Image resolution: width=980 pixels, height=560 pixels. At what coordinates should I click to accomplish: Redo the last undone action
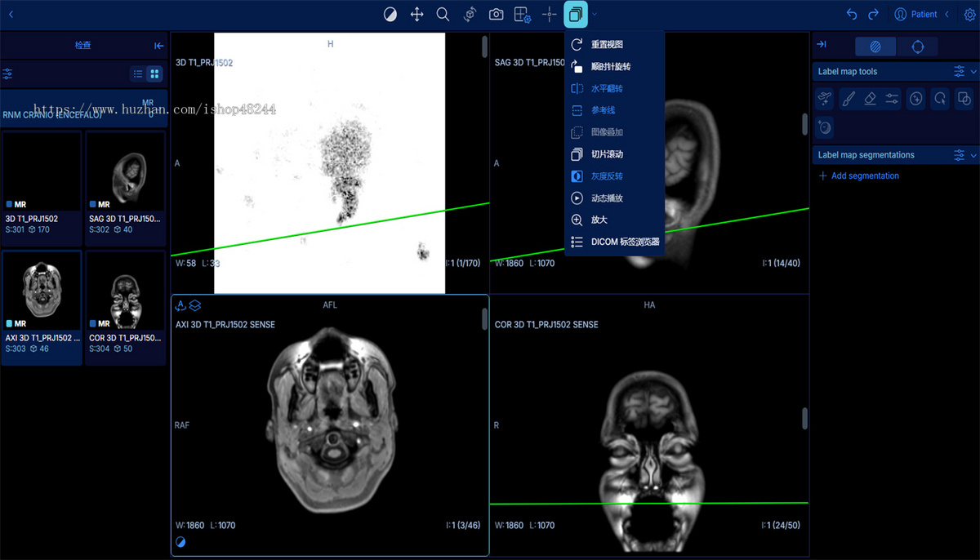click(x=873, y=15)
